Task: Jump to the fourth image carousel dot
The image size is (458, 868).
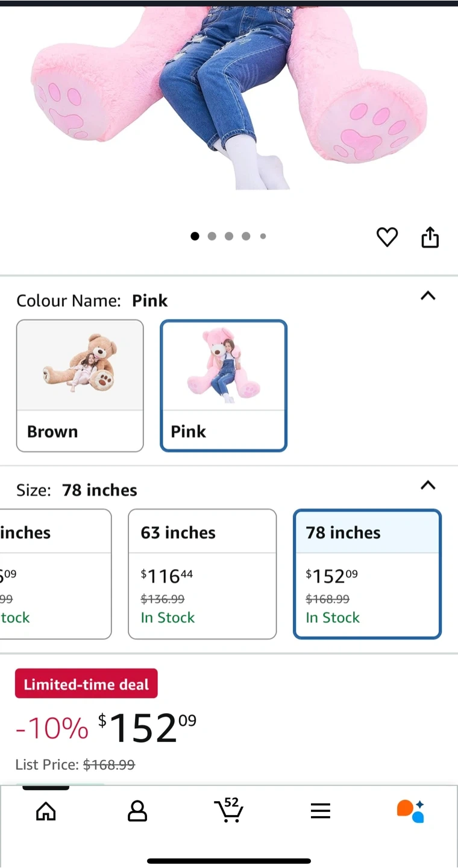Action: 246,236
